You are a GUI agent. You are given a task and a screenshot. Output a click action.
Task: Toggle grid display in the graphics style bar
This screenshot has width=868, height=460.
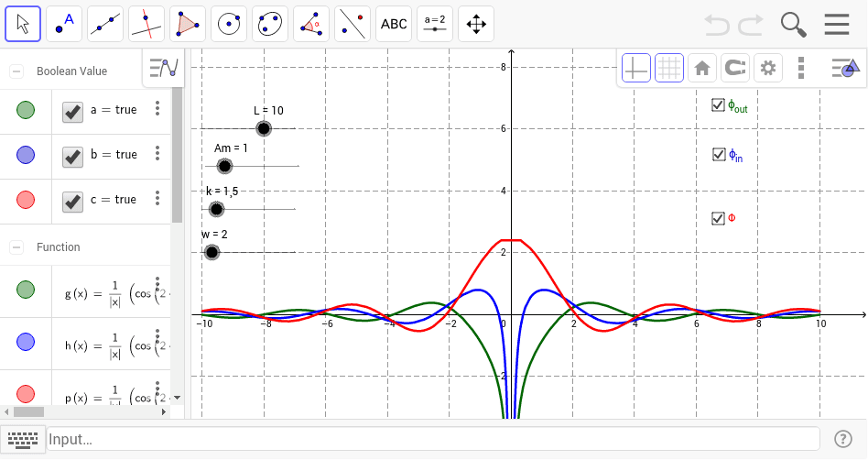669,68
